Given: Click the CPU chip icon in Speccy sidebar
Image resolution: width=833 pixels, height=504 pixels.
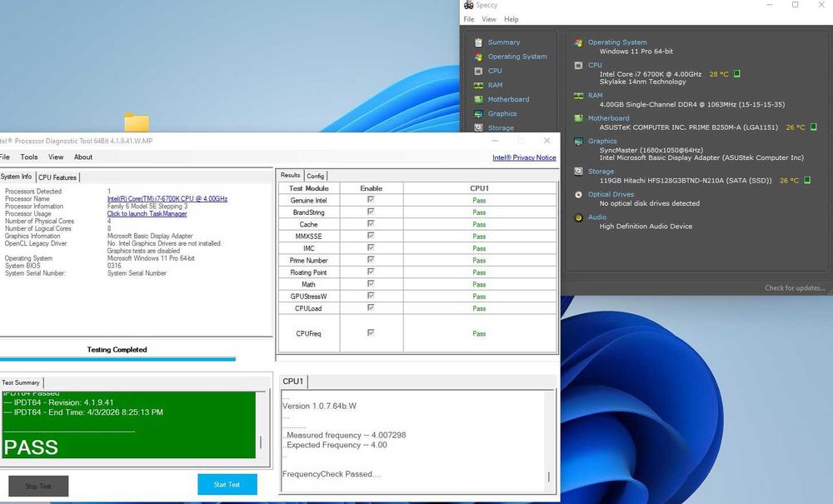Looking at the screenshot, I should tap(478, 71).
